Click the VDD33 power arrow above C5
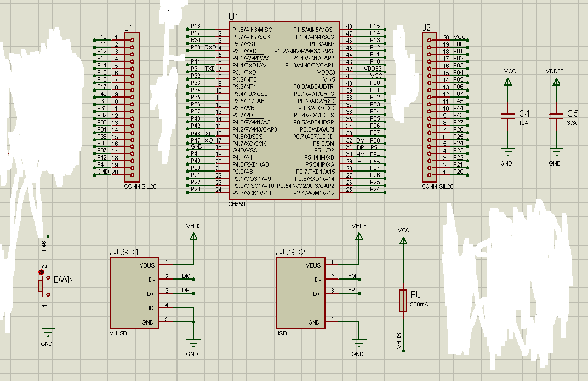This screenshot has height=381, width=588. coord(556,82)
